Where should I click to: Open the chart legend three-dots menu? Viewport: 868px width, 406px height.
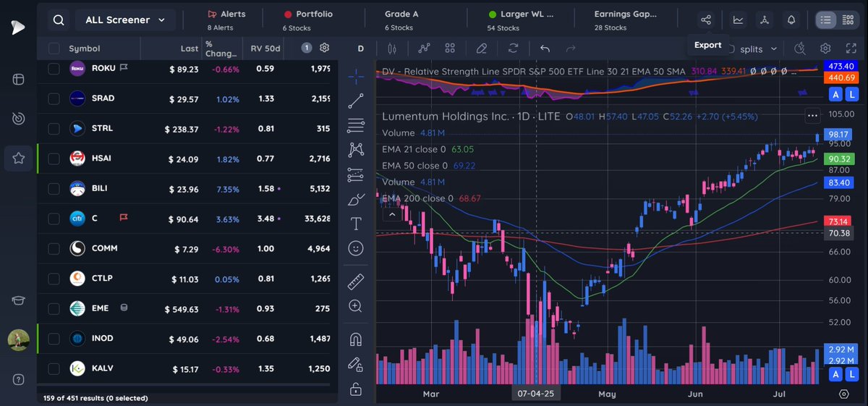pyautogui.click(x=812, y=115)
